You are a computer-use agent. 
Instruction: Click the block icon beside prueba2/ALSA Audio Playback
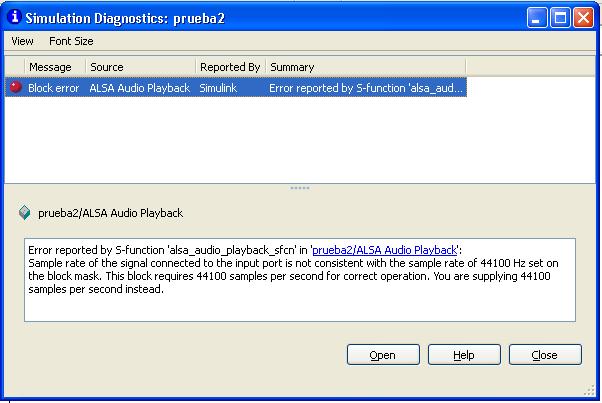[x=25, y=212]
